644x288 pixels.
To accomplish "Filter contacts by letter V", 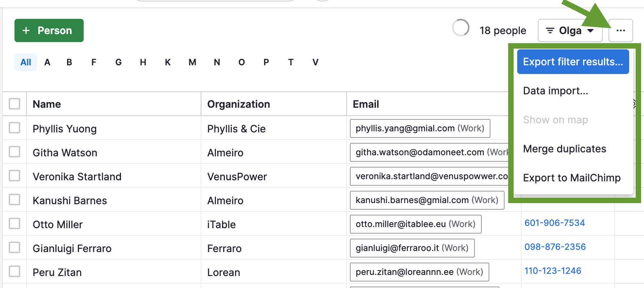I will pos(315,62).
